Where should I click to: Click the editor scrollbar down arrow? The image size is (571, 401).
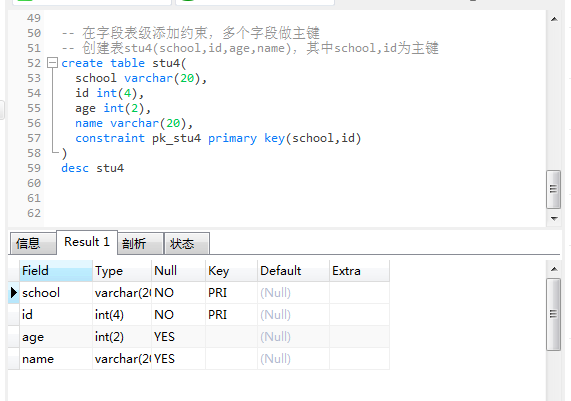coord(554,219)
